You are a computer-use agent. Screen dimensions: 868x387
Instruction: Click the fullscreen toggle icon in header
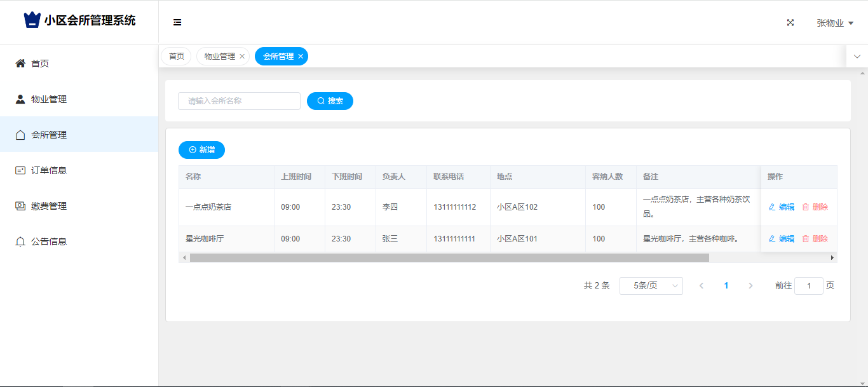pyautogui.click(x=790, y=22)
